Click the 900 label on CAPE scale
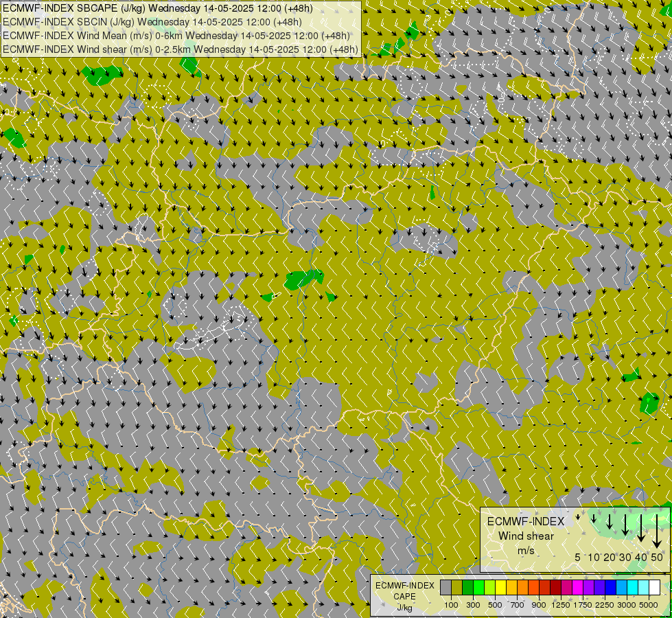 pos(539,605)
